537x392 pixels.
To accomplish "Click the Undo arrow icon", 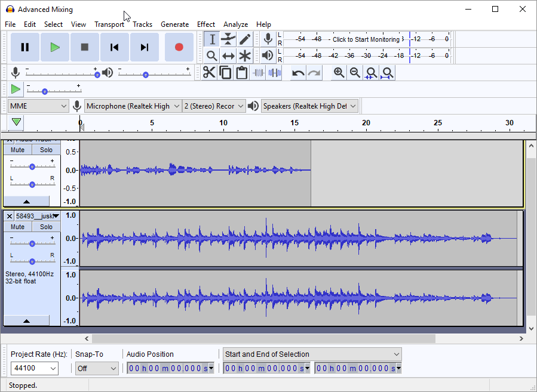I will point(297,73).
